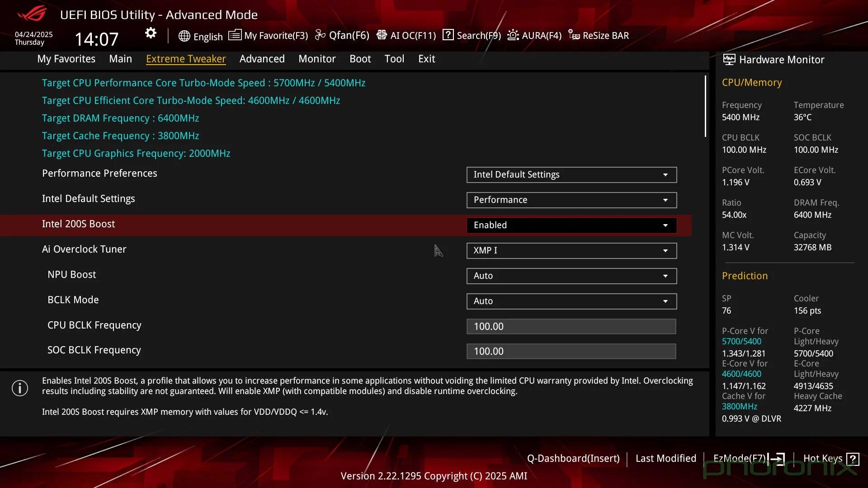
Task: Click the globe English language icon
Action: 184,36
